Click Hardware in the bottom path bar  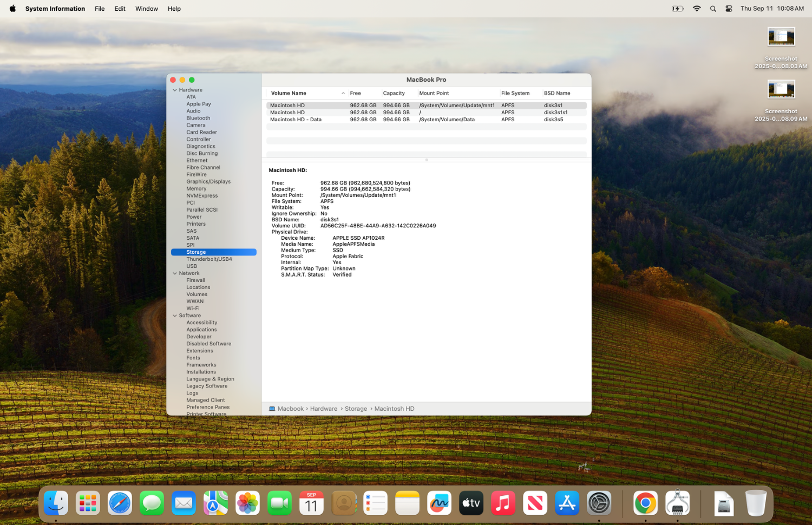point(324,409)
